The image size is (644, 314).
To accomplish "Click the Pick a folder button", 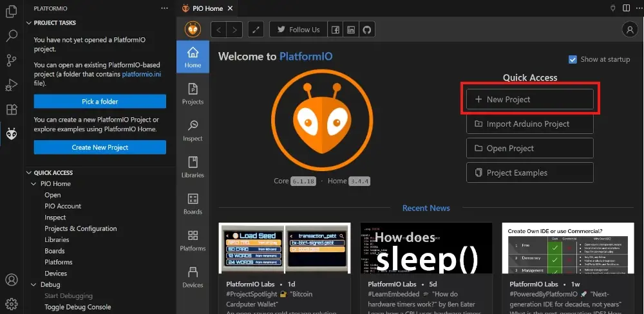I will pyautogui.click(x=100, y=102).
